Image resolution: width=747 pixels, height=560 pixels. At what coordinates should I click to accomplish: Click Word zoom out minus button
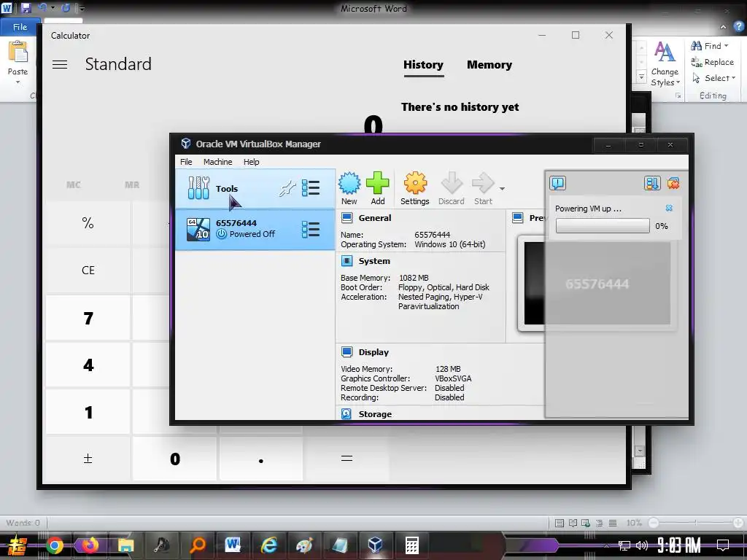(654, 523)
